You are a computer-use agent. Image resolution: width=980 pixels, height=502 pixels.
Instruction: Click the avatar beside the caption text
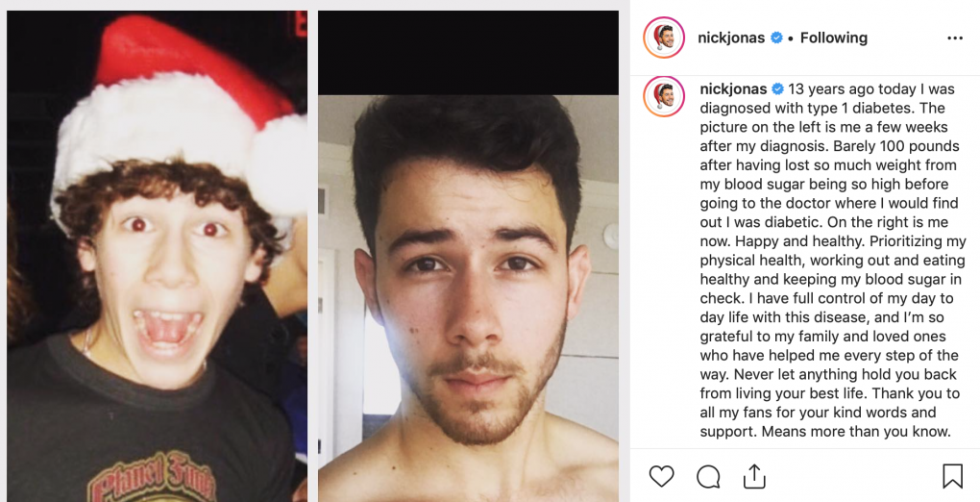coord(664,96)
